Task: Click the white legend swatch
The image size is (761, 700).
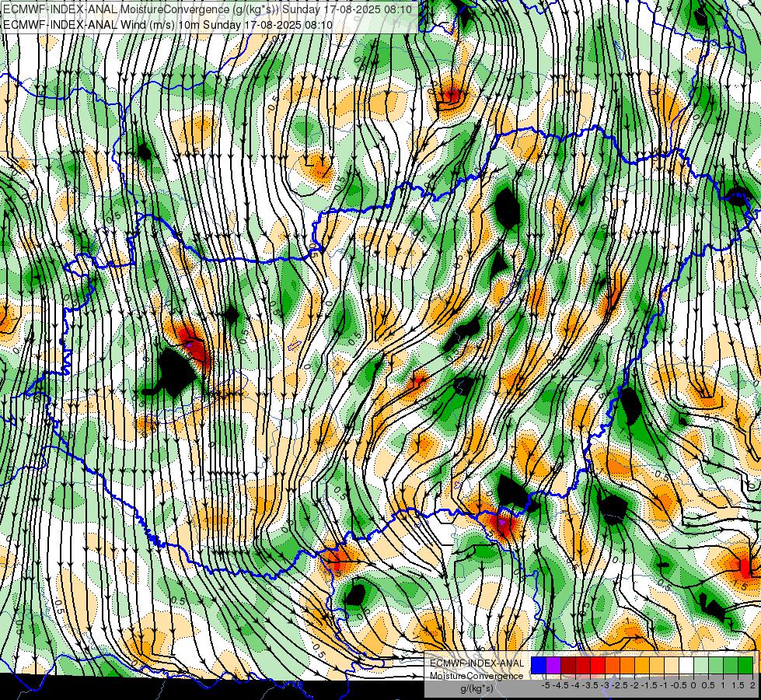Action: 686,665
